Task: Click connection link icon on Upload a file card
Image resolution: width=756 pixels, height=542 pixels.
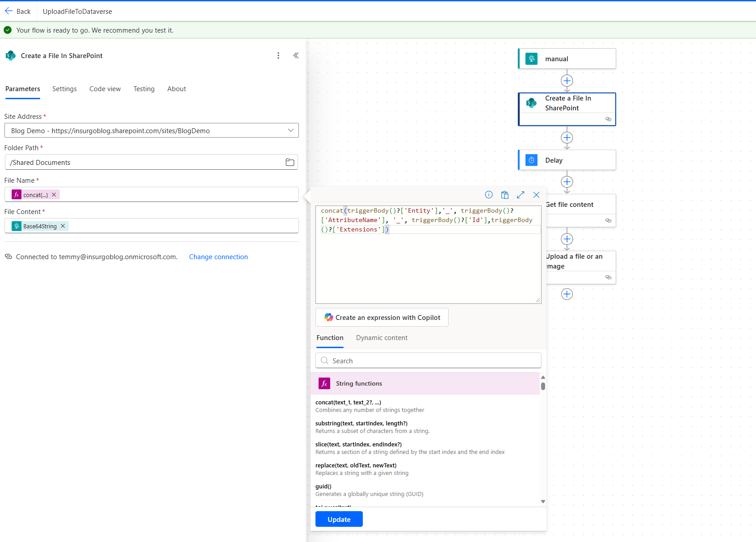Action: tap(608, 277)
